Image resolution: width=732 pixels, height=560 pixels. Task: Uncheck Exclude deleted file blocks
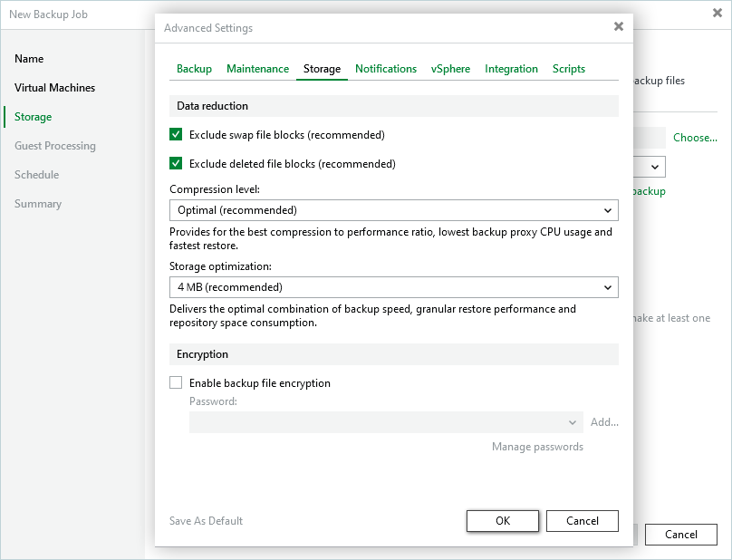click(177, 164)
